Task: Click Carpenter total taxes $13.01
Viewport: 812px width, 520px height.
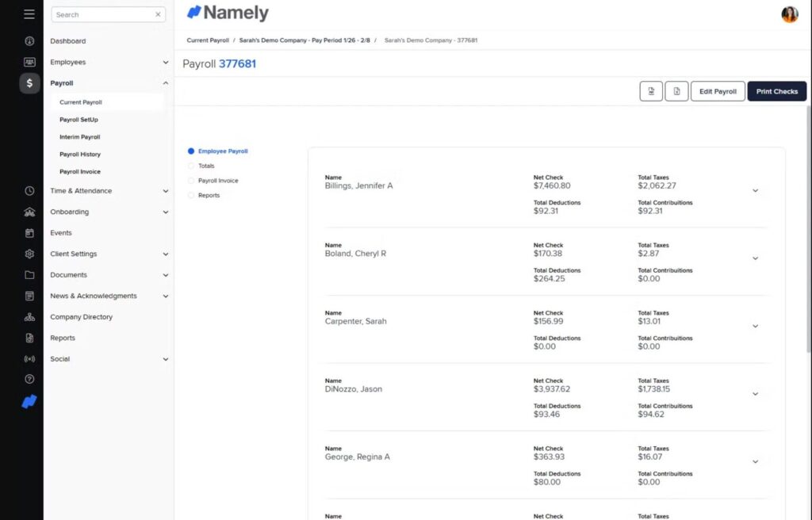Action: click(649, 321)
